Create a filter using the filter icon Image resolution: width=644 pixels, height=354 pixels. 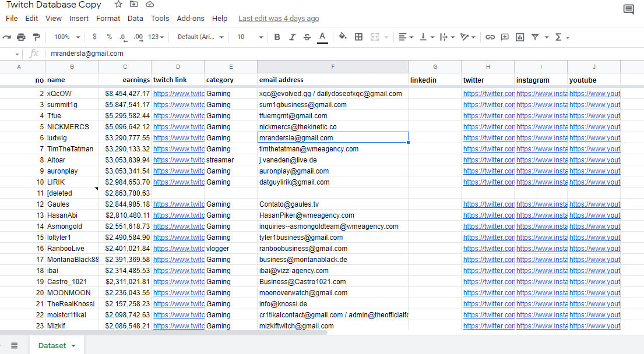pyautogui.click(x=536, y=37)
